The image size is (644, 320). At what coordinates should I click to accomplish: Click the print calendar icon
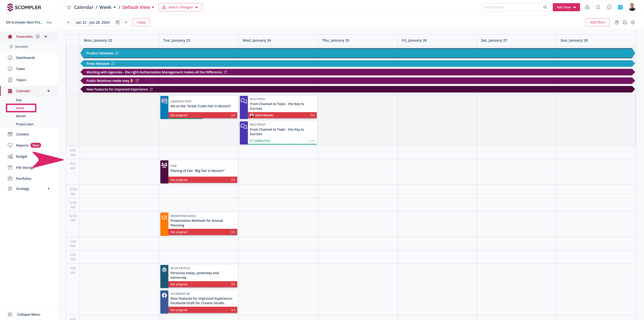tap(625, 22)
